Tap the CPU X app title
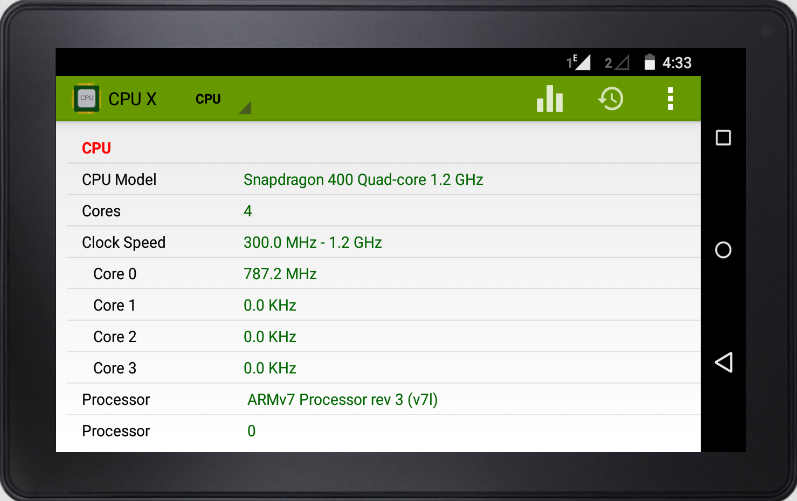Viewport: 797px width, 501px height. point(133,99)
